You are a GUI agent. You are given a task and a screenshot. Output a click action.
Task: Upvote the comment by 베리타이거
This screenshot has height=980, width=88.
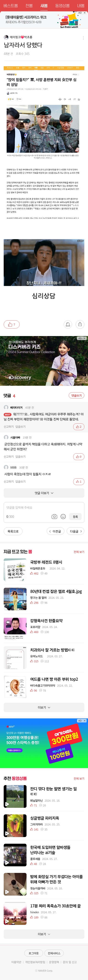79,427
